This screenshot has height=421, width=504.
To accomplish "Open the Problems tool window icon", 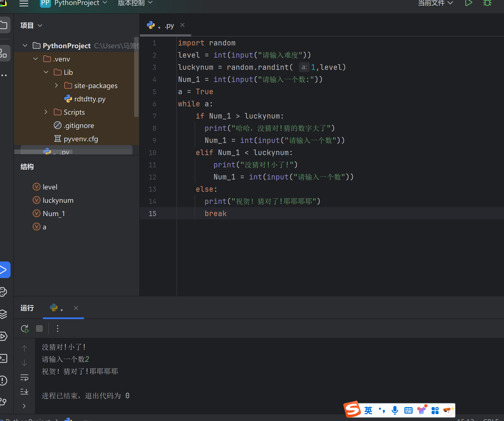I will [3, 380].
